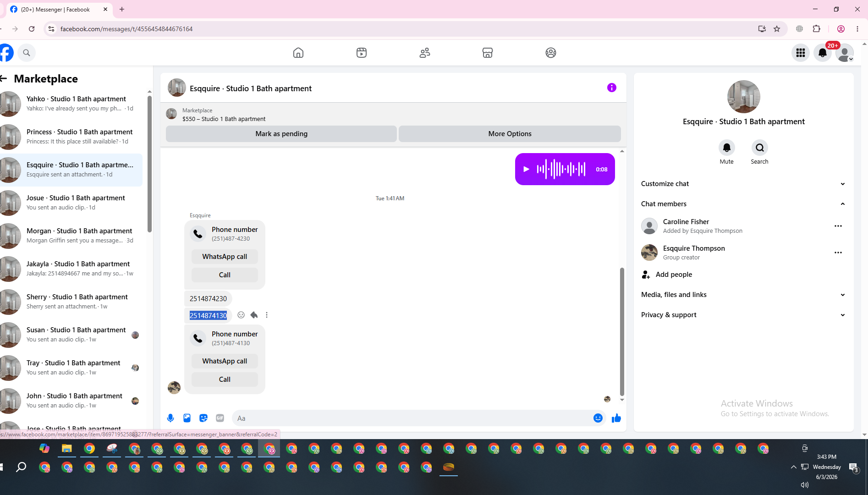Open the Facebook Home feed icon
Screen dimensions: 868x495
[x=298, y=53]
